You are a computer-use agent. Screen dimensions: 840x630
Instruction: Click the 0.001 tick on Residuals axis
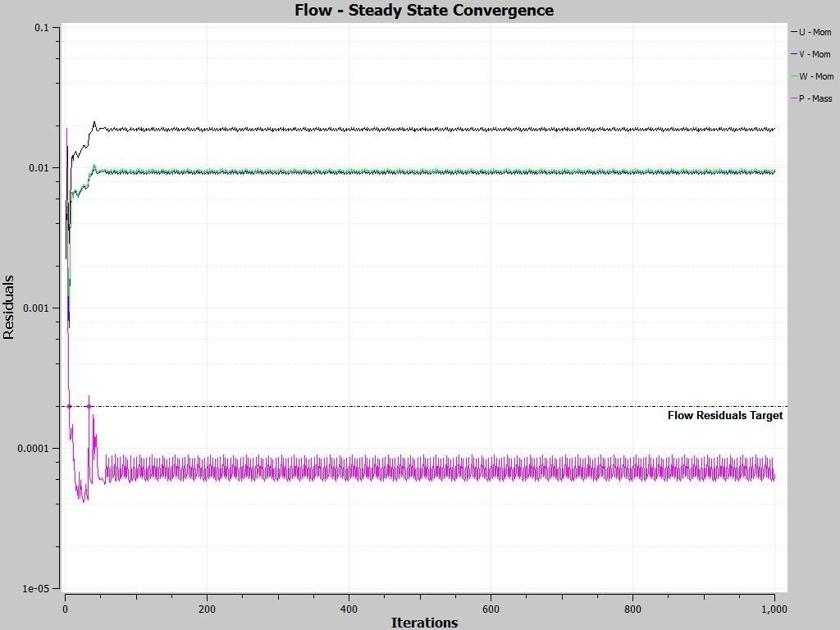(x=35, y=308)
